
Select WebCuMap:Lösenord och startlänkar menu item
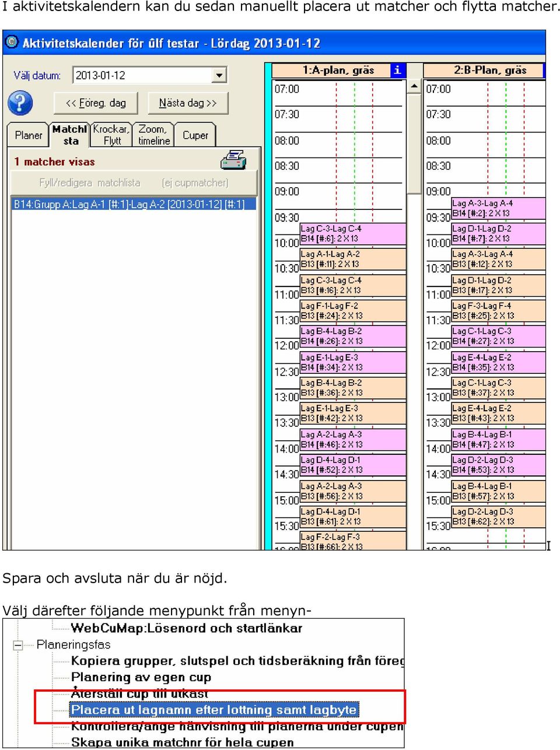(187, 628)
